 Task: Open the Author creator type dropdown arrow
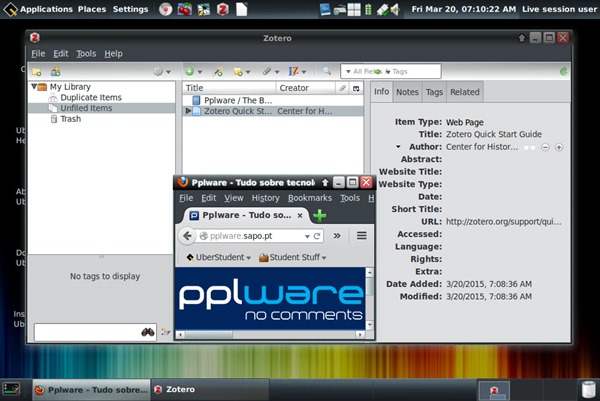[398, 147]
